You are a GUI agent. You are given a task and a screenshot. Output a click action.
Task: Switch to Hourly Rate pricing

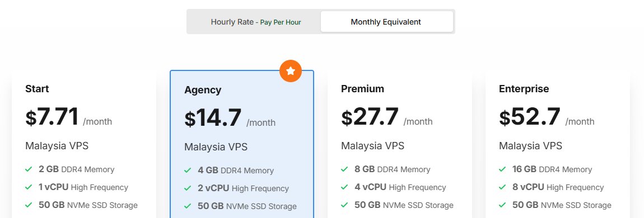click(x=255, y=22)
